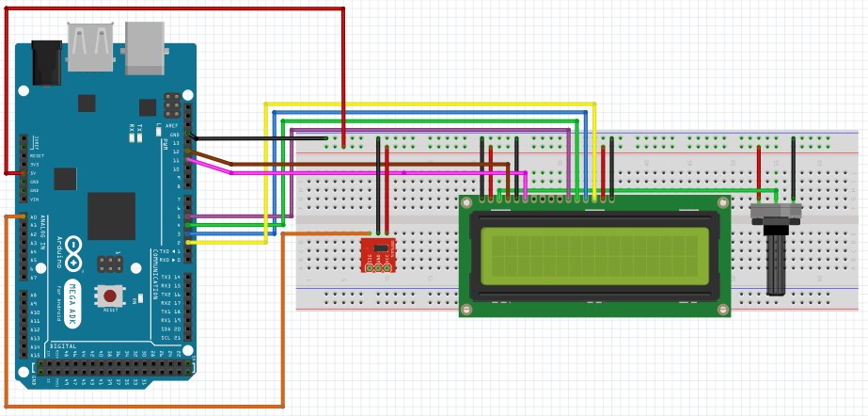Select the large ATmega microcontroller chip

pyautogui.click(x=111, y=216)
